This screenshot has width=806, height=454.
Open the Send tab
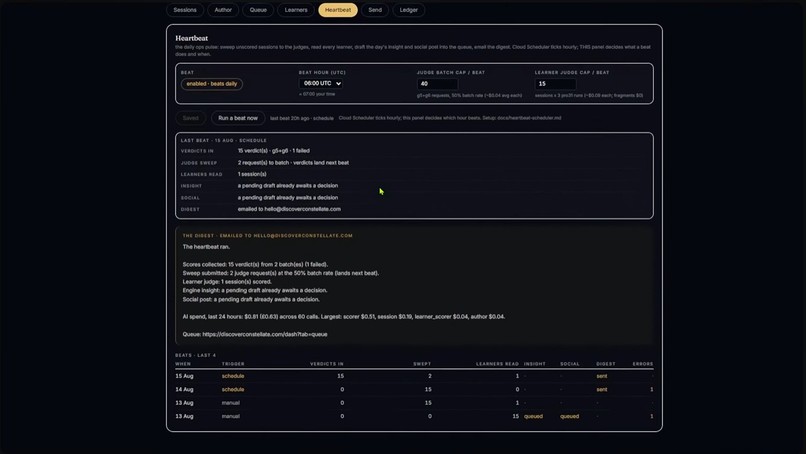point(375,10)
